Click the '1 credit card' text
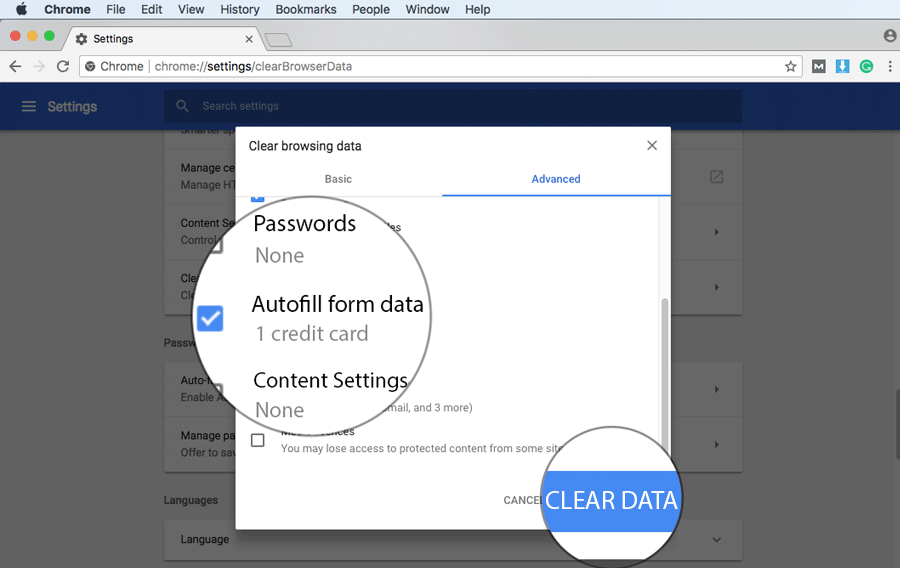 coord(312,333)
